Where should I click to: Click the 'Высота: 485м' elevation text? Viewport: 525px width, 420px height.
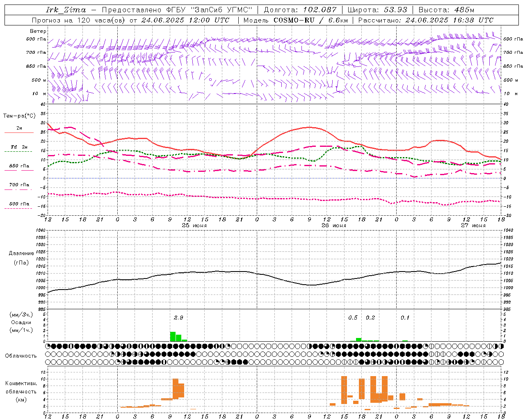click(446, 10)
